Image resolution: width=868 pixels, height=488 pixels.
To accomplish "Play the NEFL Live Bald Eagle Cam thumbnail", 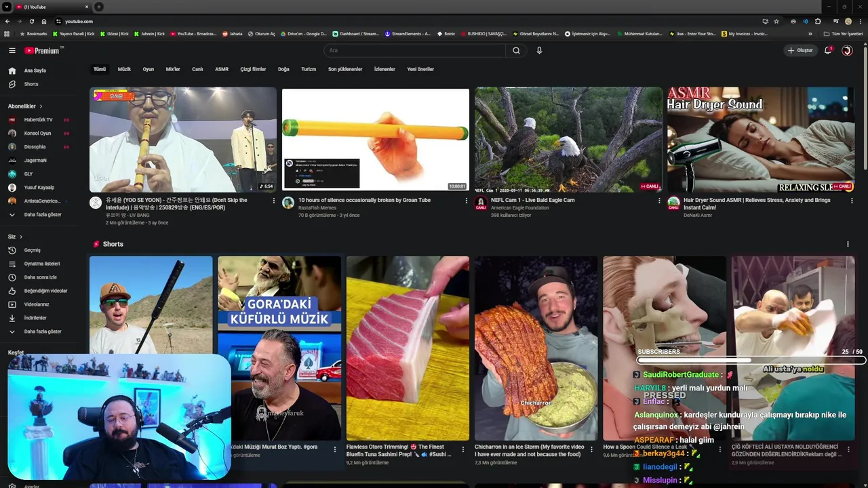I will [x=568, y=140].
